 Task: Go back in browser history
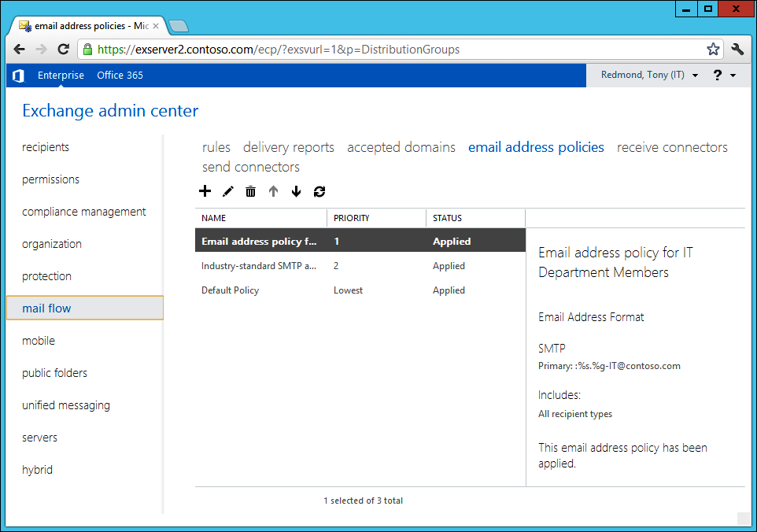[19, 50]
